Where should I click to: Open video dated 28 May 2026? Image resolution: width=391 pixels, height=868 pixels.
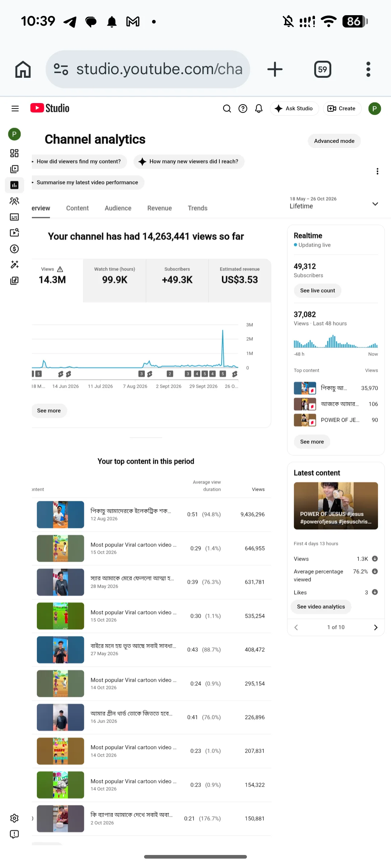(151, 582)
